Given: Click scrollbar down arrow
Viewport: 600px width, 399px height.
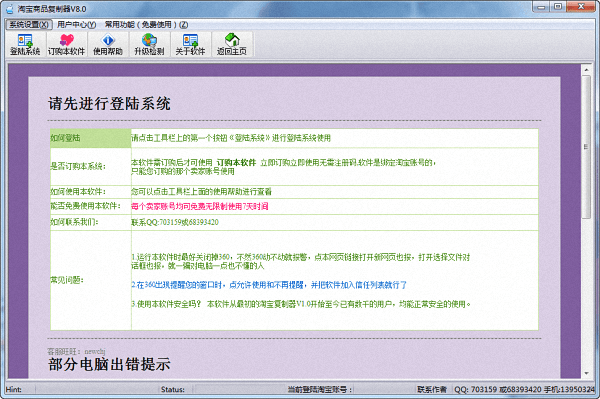Looking at the screenshot, I should pos(586,373).
